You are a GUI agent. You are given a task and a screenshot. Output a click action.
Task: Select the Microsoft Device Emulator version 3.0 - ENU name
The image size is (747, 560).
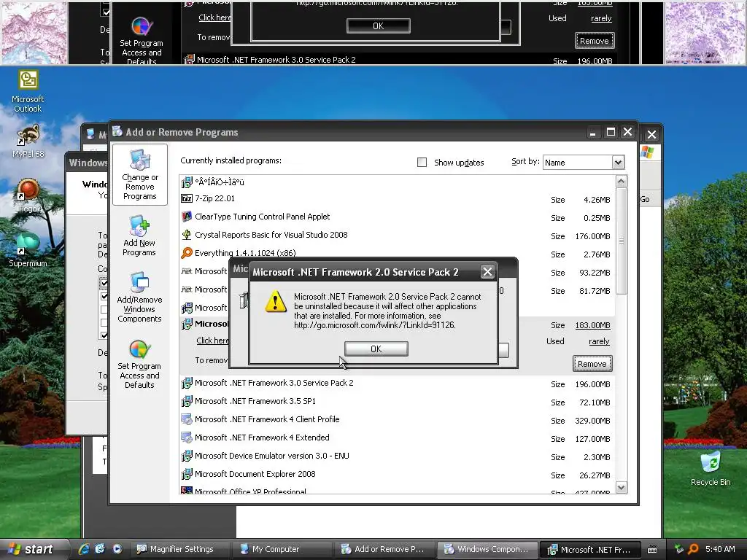pos(271,456)
